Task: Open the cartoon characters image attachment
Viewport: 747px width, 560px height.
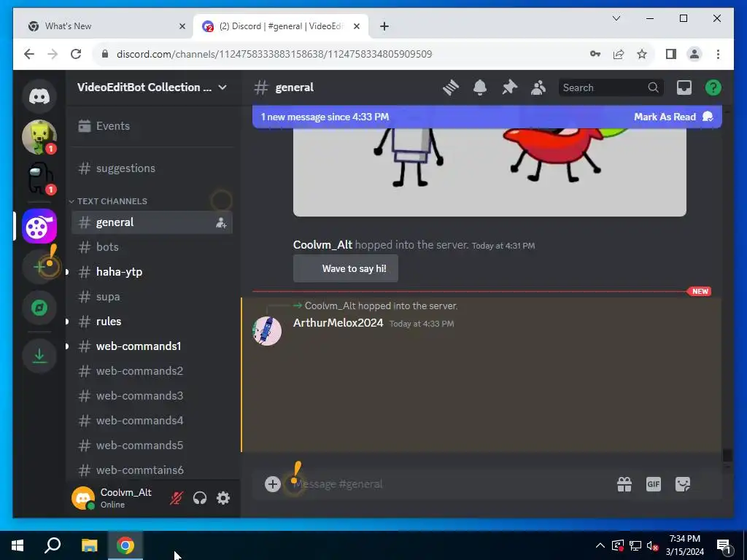Action: point(489,172)
